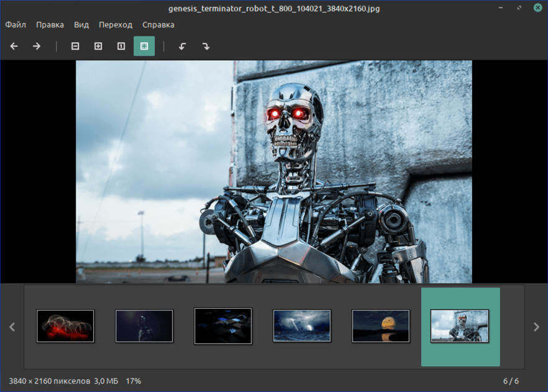Click the main terminator image view
Screen dimensions: 548x392
[274, 171]
